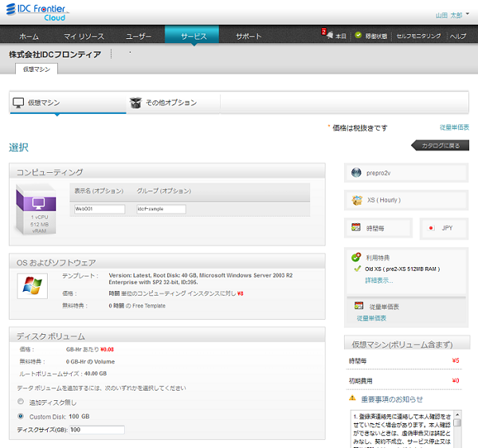Open the 山田 太郎 user dropdown
This screenshot has height=448, width=478.
[453, 15]
